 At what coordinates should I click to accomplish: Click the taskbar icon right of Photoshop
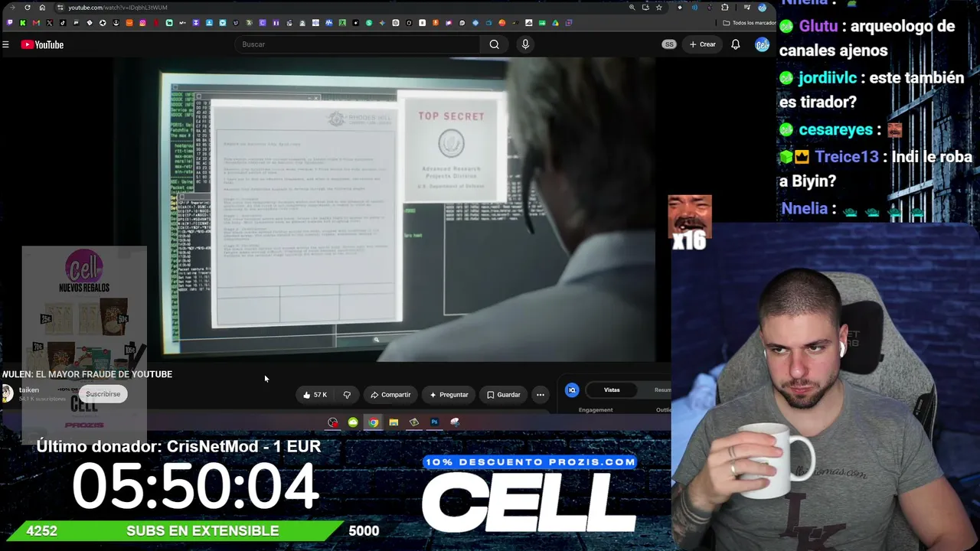pos(455,422)
